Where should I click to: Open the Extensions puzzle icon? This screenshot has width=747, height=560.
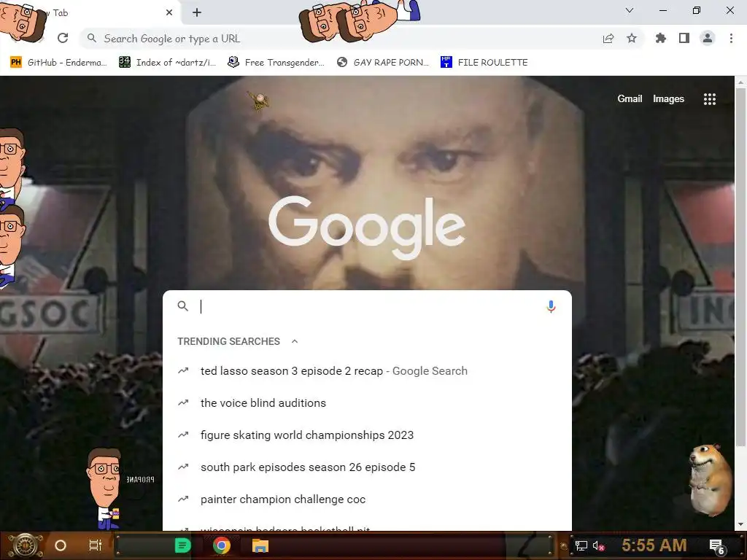coord(661,38)
